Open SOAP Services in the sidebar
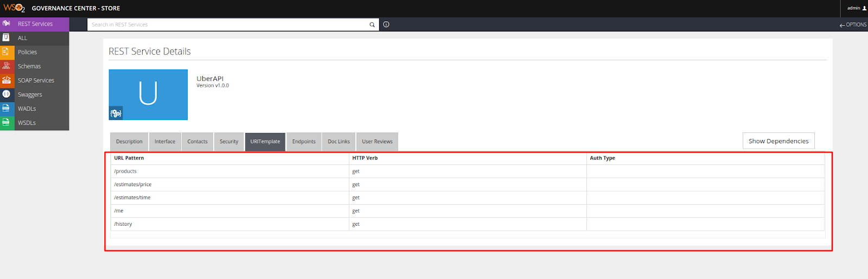Viewport: 868px width, 279px height. (35, 80)
